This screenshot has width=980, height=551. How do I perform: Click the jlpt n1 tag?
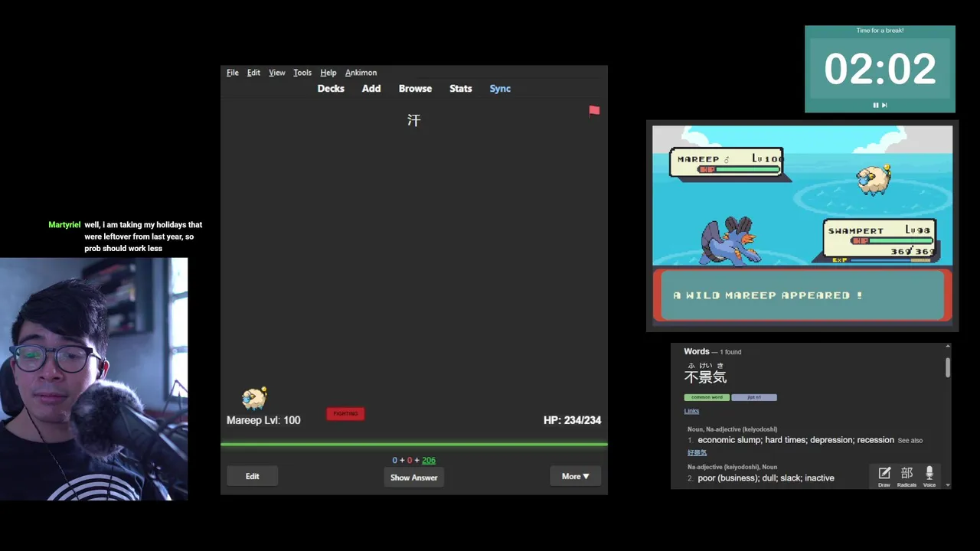point(754,397)
